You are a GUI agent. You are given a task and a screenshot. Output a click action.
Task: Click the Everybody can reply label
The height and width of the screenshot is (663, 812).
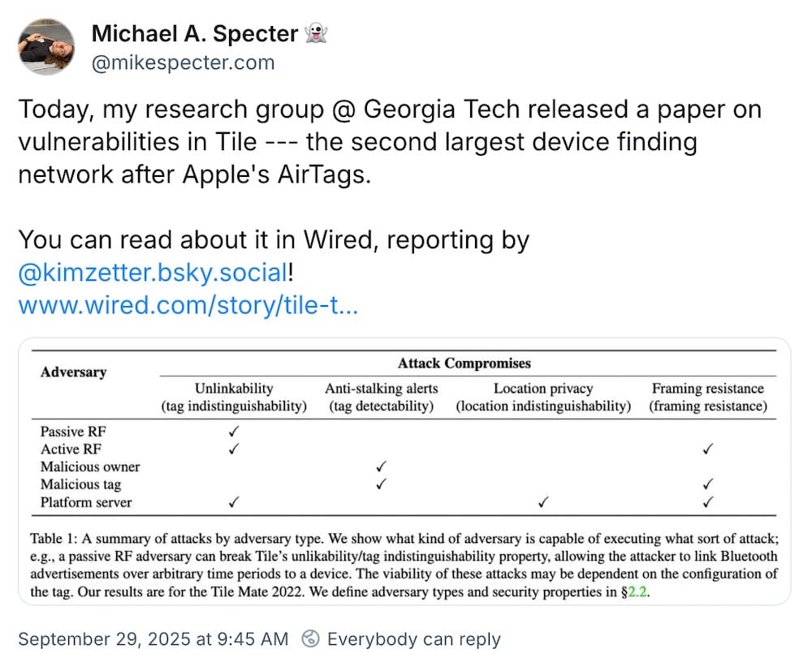[x=413, y=639]
